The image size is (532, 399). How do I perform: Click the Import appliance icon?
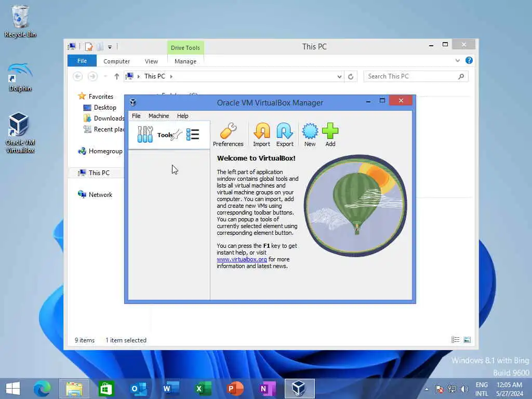pos(262,135)
